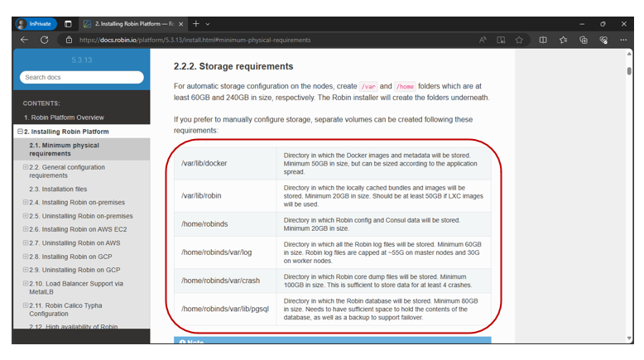The height and width of the screenshot is (360, 644).
Task: Enter Immersive Reader icon
Action: coord(501,40)
